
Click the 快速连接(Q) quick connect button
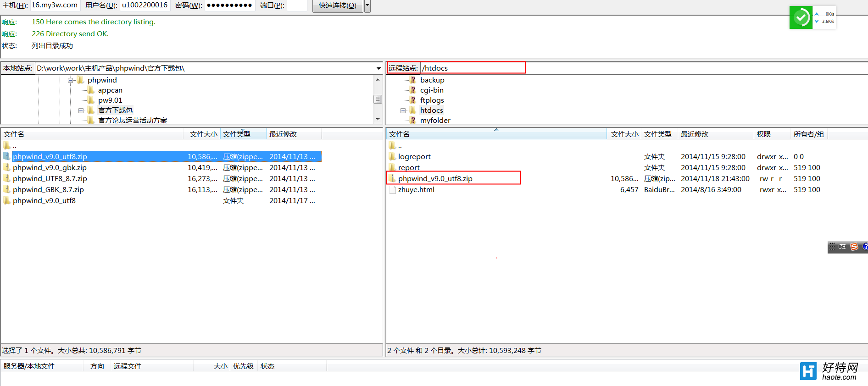(x=338, y=6)
